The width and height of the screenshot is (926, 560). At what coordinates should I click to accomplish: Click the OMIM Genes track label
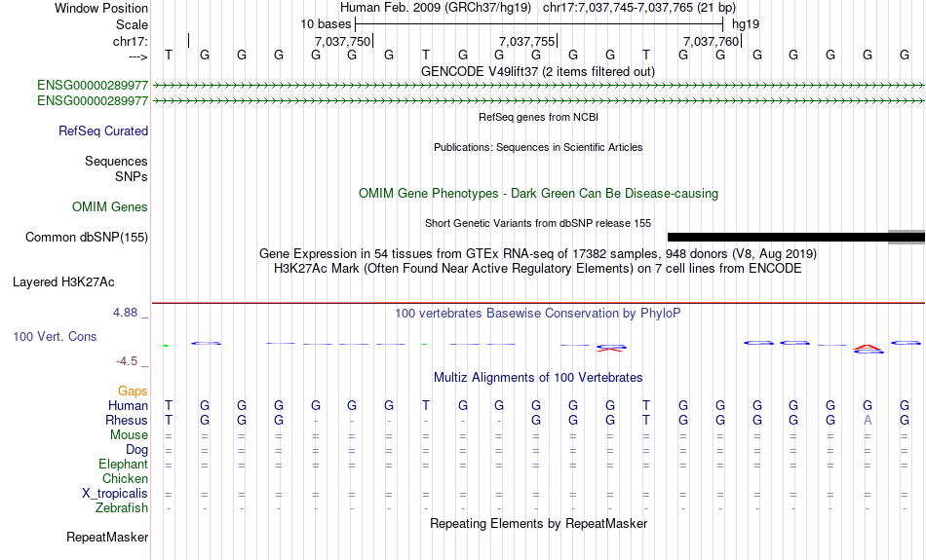pos(110,207)
